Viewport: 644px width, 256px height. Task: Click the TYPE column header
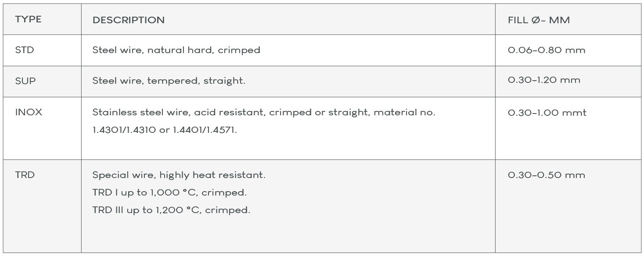pos(28,20)
